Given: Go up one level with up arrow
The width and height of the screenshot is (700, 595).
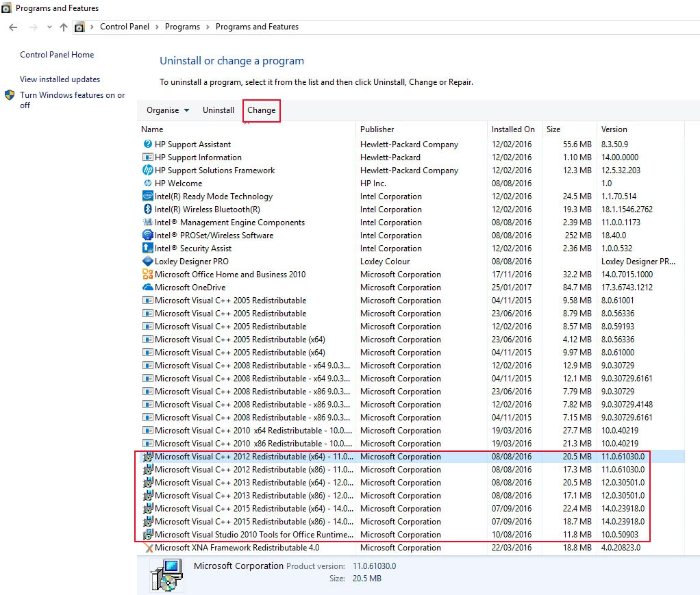Looking at the screenshot, I should pyautogui.click(x=64, y=27).
